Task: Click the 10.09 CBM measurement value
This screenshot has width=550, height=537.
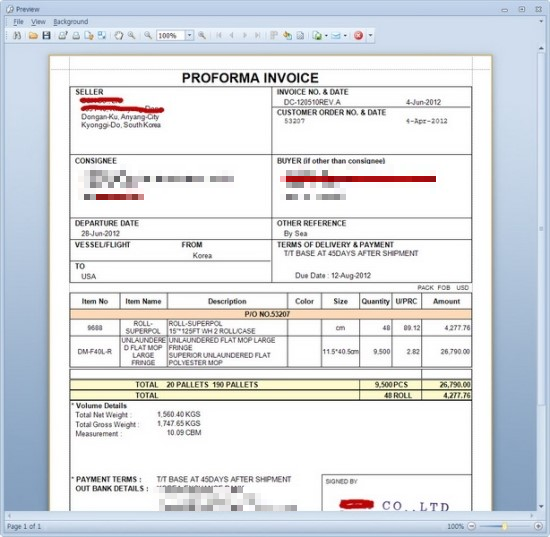Action: coord(184,433)
